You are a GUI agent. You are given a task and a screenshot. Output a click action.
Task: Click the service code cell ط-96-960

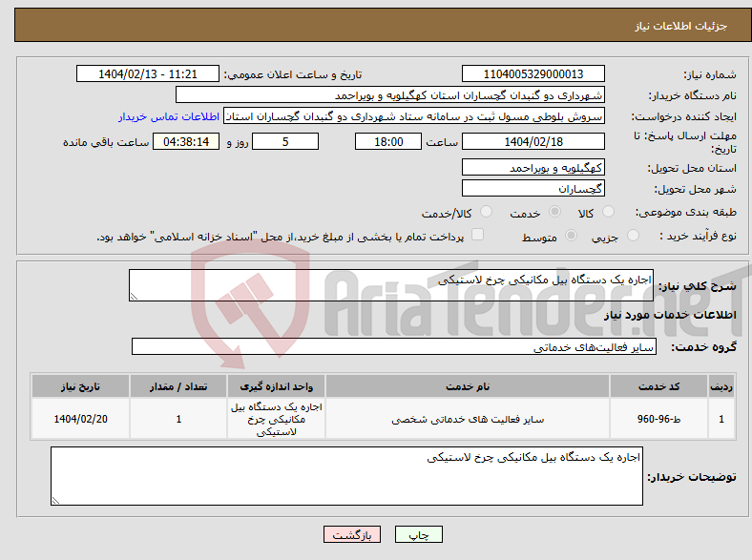click(x=658, y=419)
